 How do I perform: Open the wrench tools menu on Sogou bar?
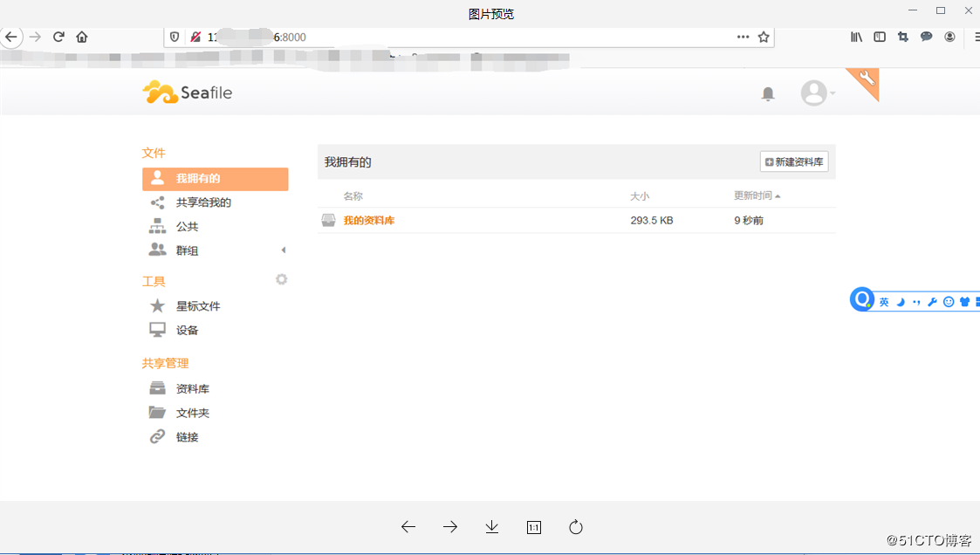click(x=934, y=301)
